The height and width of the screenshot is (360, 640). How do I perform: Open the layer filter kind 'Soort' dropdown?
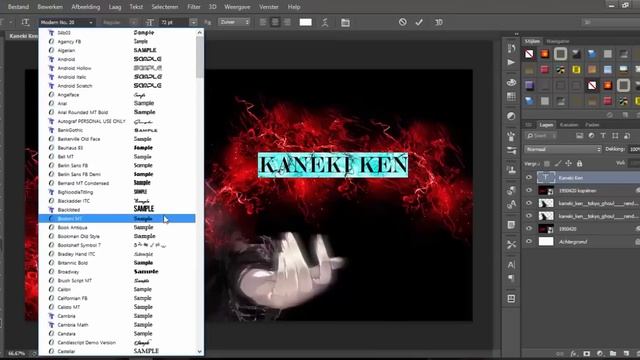[541, 136]
